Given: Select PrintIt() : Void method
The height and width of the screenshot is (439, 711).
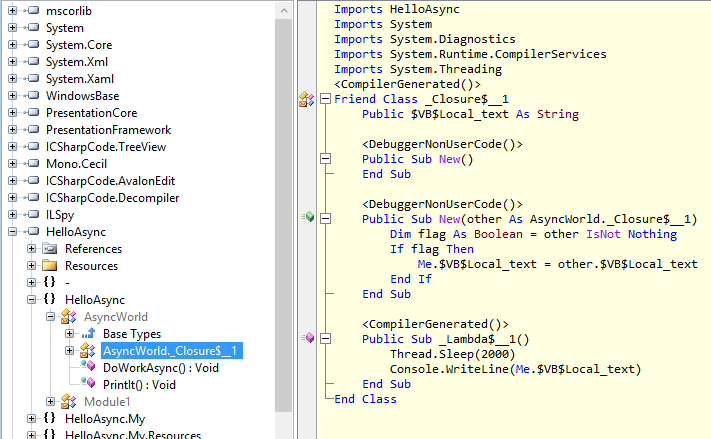Looking at the screenshot, I should [139, 385].
